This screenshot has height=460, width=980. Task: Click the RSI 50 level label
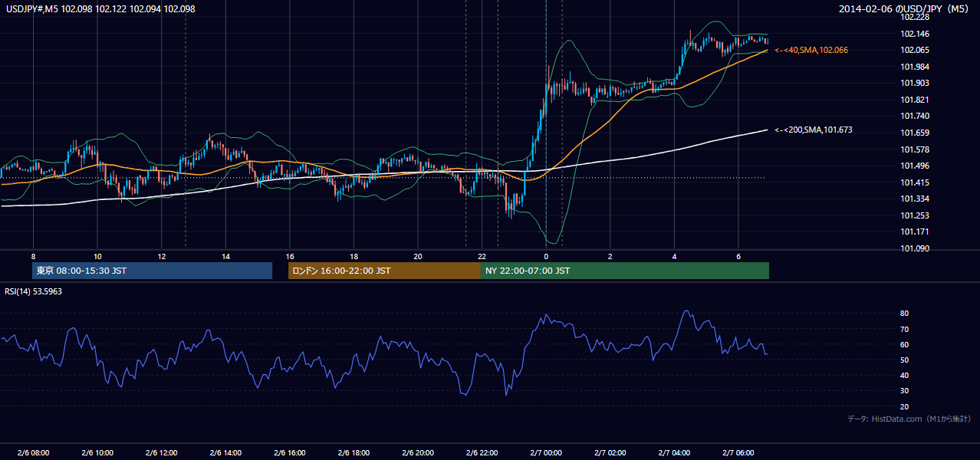point(905,360)
